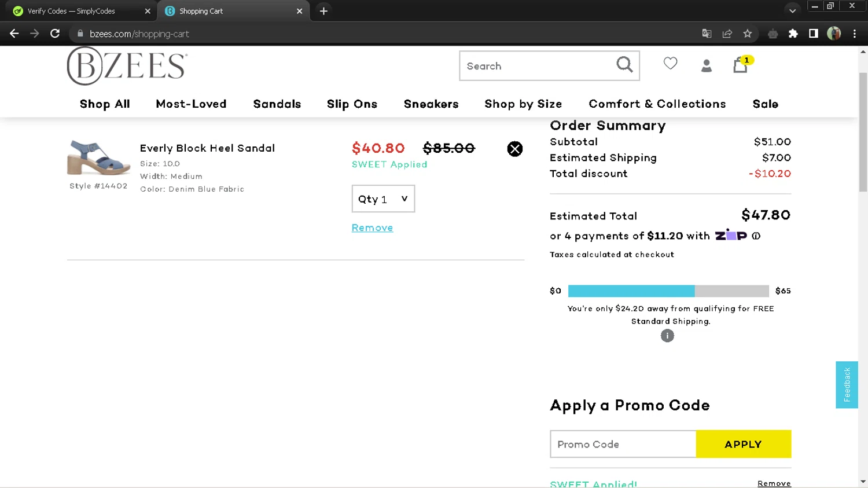Open the account profile icon

tap(706, 65)
